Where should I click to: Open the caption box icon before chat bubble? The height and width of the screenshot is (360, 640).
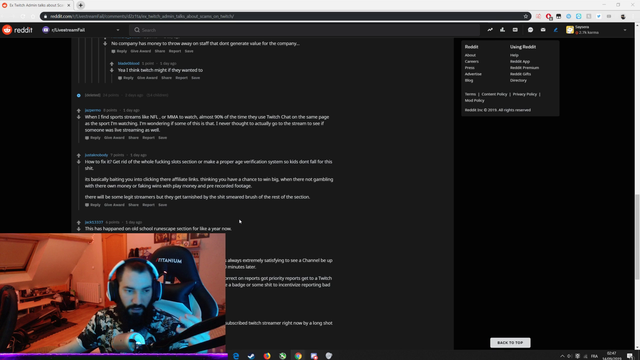(515, 30)
